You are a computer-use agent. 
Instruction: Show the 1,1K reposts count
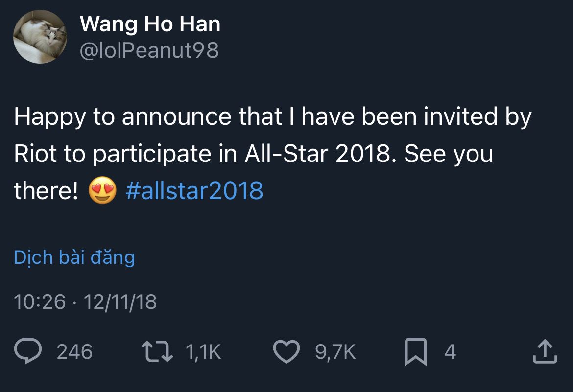[x=203, y=352]
